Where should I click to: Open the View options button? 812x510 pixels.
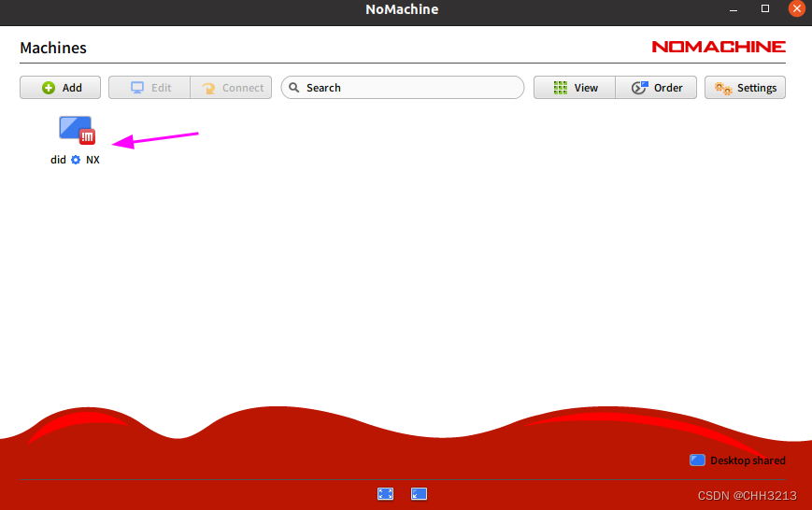575,88
